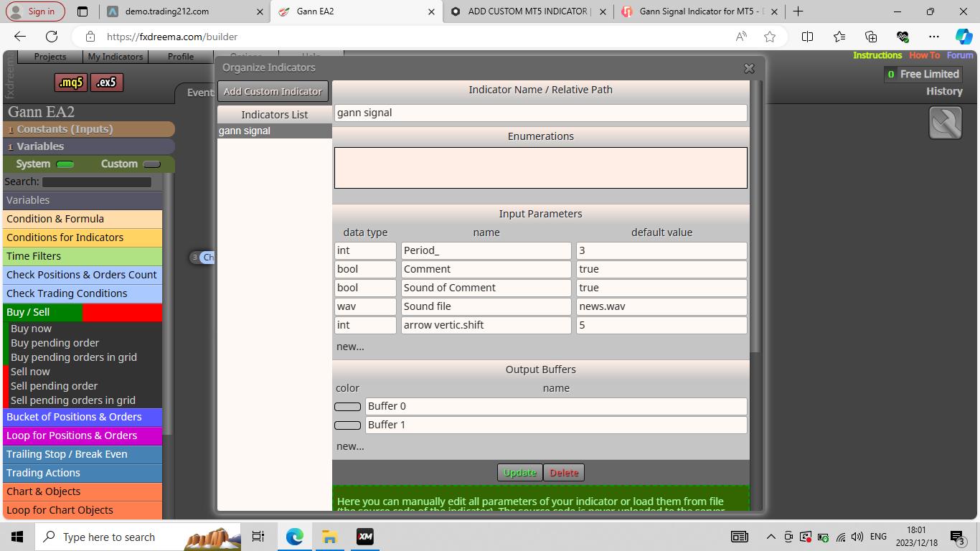Select Sell pending order block
Viewport: 980px width, 551px height.
pyautogui.click(x=55, y=386)
